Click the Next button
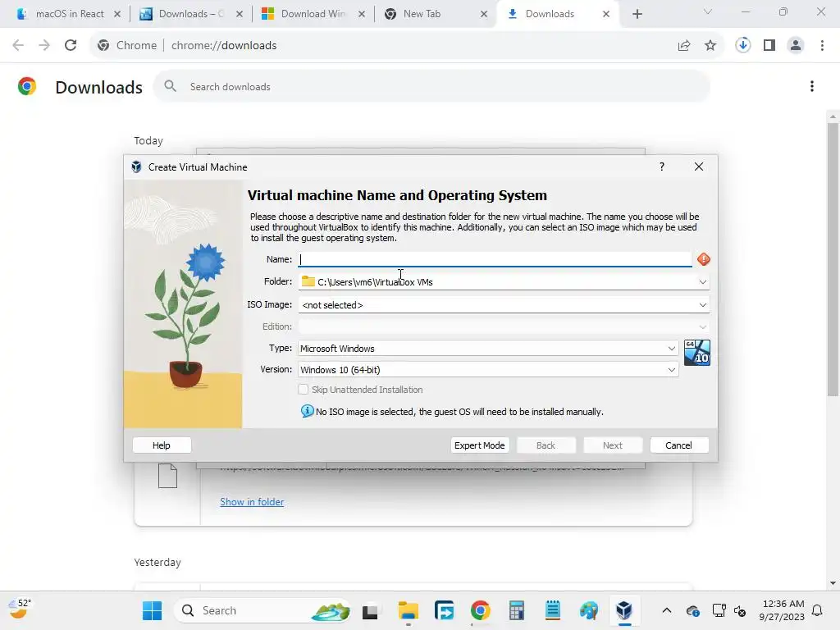The image size is (840, 630). pos(612,445)
